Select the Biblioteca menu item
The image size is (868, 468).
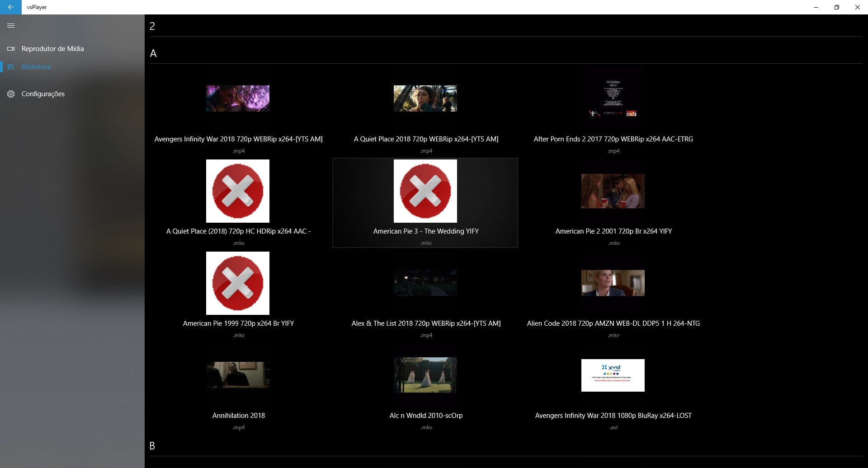(36, 67)
